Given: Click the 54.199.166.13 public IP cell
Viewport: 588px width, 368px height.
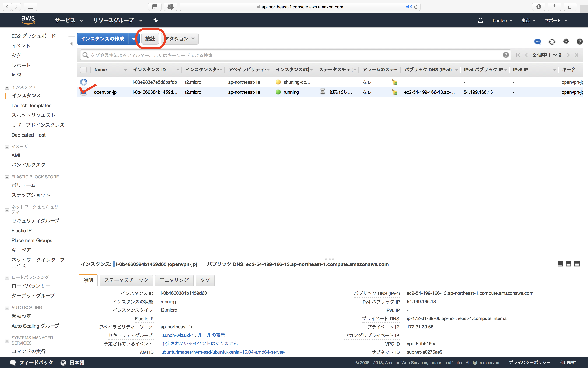Looking at the screenshot, I should (x=478, y=92).
